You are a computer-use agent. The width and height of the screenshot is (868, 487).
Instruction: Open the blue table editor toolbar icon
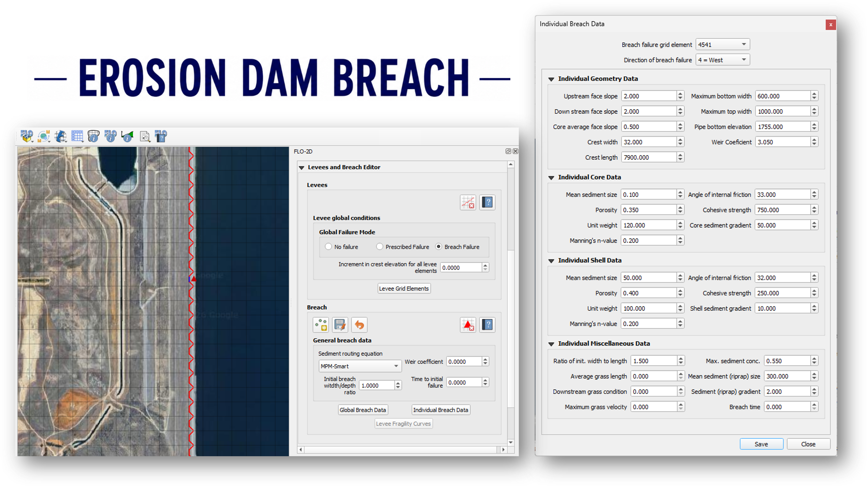click(77, 136)
